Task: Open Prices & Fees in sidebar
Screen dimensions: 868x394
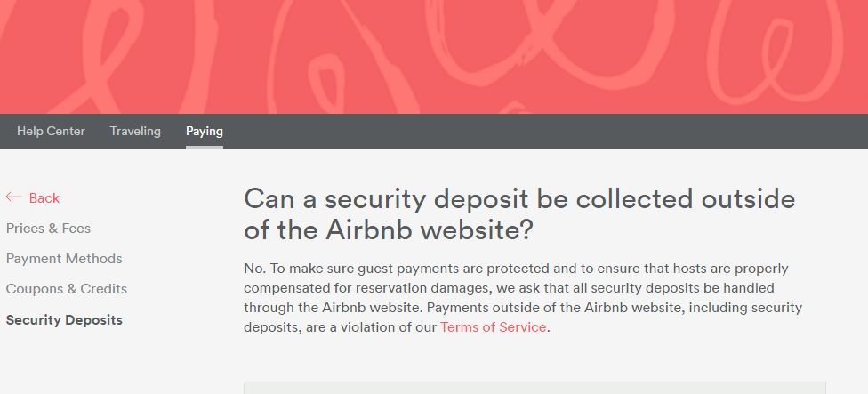Action: coord(48,228)
